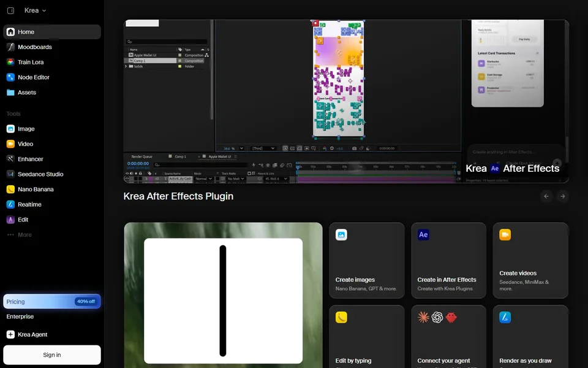Open the Enhancer tool

click(x=51, y=159)
